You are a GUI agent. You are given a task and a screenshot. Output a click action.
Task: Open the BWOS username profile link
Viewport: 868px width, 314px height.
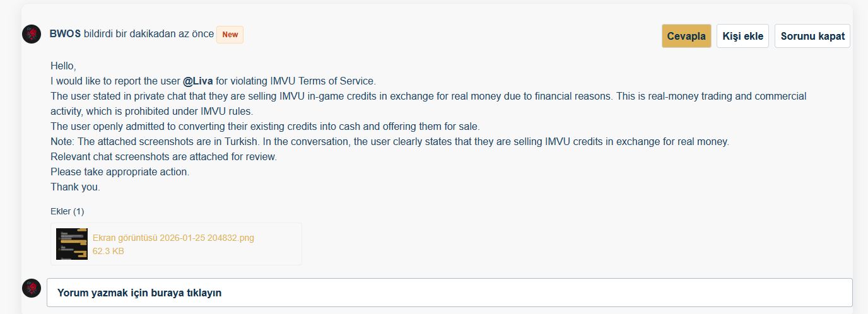click(x=65, y=35)
